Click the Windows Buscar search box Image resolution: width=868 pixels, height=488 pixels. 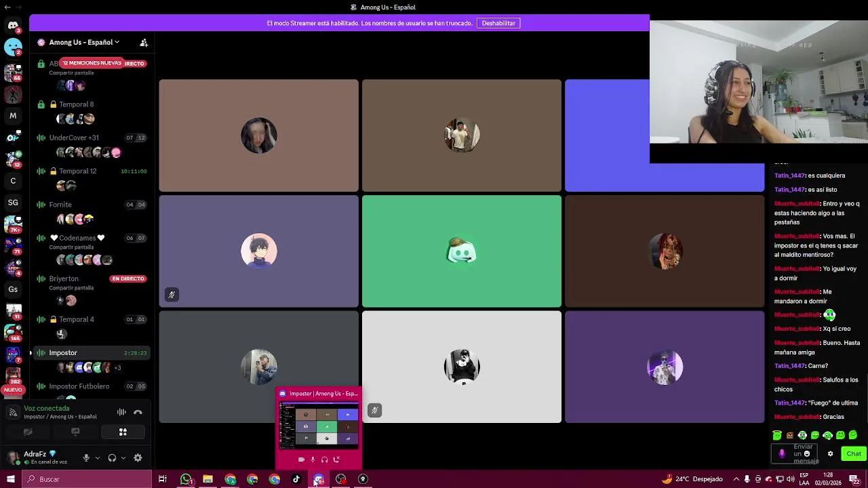tap(87, 479)
